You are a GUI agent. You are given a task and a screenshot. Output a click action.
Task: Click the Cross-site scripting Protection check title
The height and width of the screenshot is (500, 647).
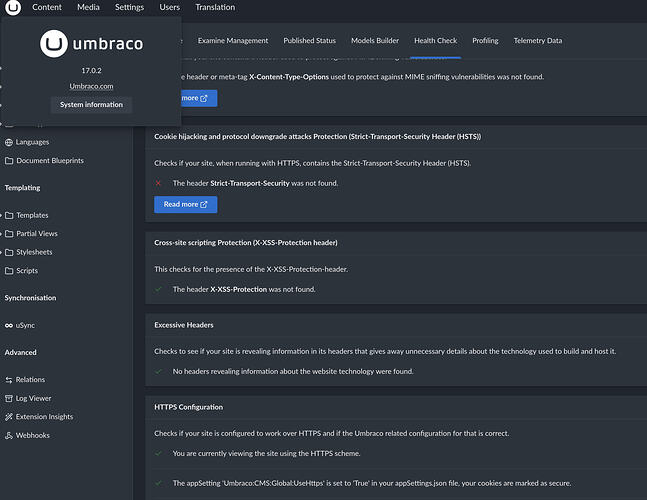click(246, 243)
